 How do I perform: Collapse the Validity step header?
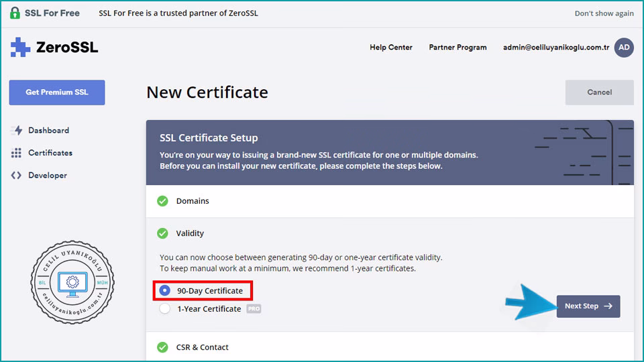[190, 233]
